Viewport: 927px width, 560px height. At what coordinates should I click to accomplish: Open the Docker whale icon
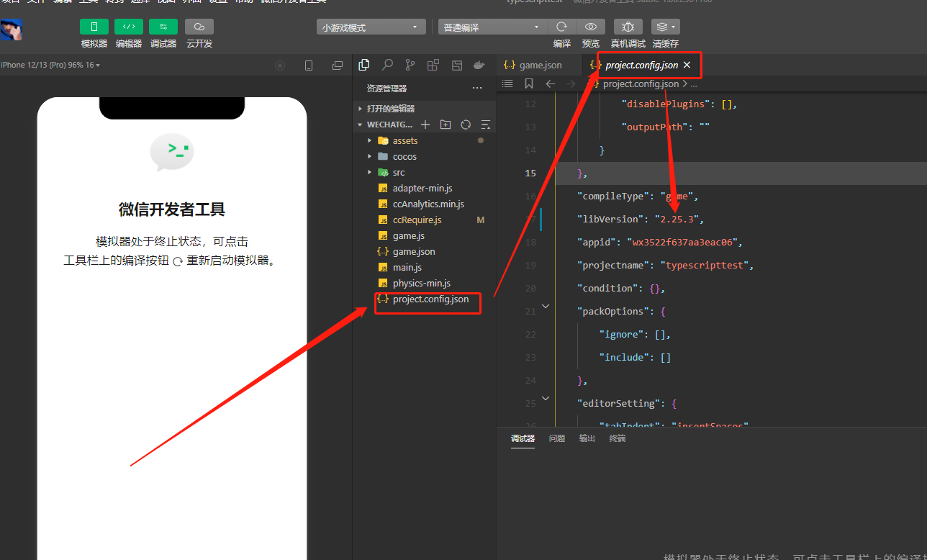[479, 65]
